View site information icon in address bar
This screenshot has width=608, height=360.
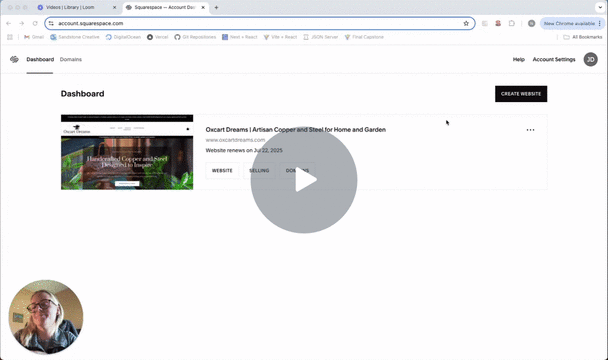(51, 23)
